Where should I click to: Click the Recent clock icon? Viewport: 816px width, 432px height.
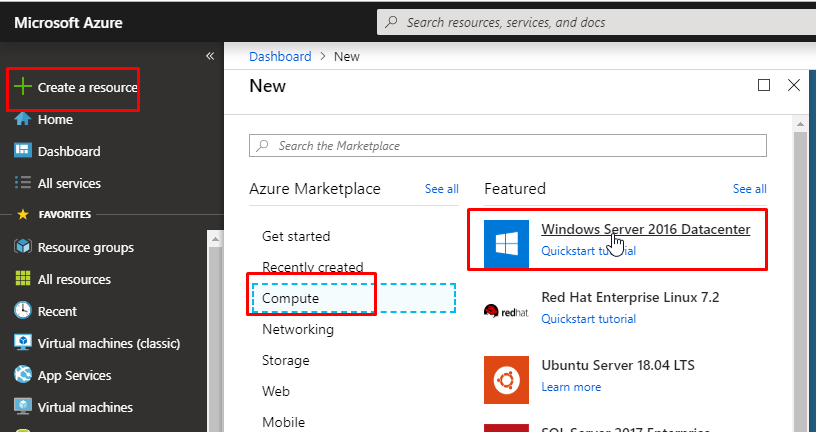23,312
